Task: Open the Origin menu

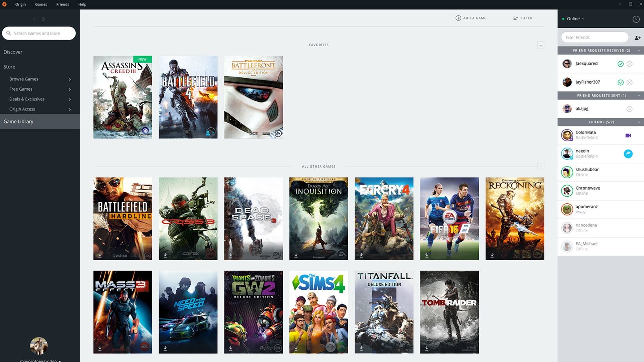Action: pos(20,4)
